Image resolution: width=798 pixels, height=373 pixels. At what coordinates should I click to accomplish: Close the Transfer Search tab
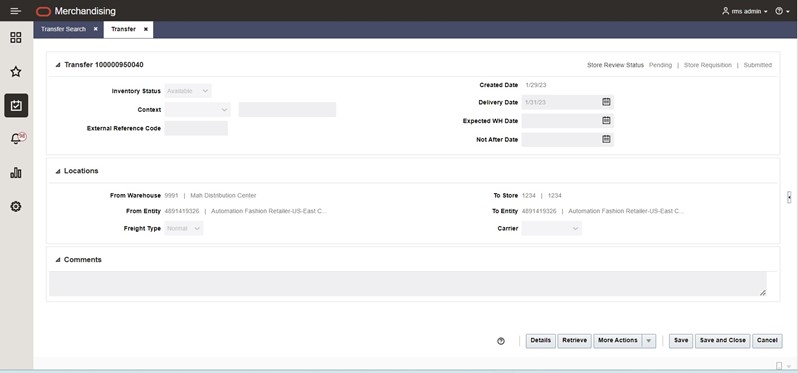click(95, 29)
